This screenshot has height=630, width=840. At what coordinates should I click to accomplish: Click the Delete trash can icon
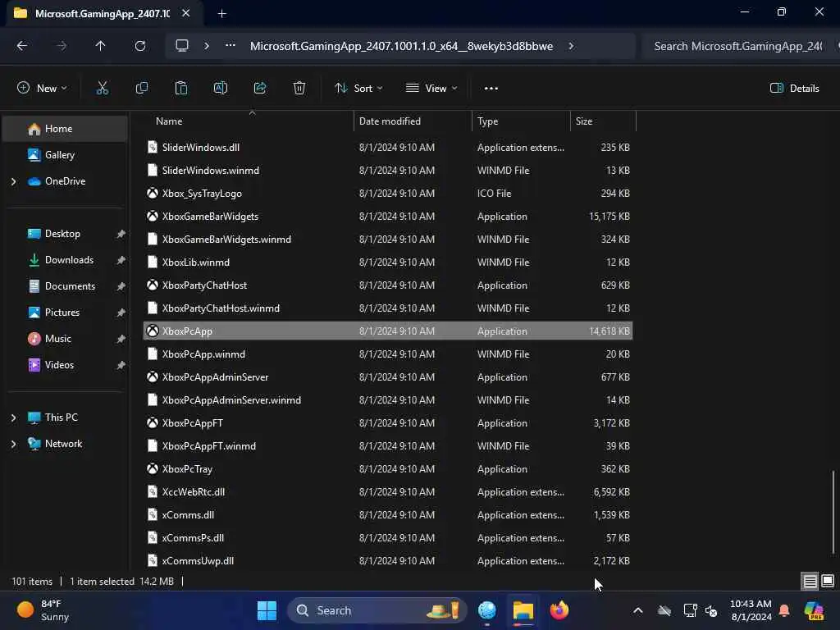click(x=299, y=89)
